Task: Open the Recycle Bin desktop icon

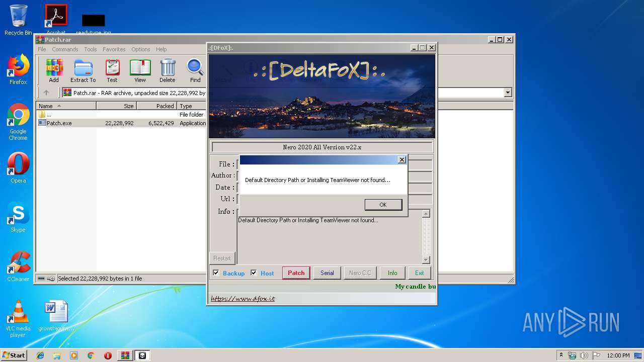Action: pos(18,20)
